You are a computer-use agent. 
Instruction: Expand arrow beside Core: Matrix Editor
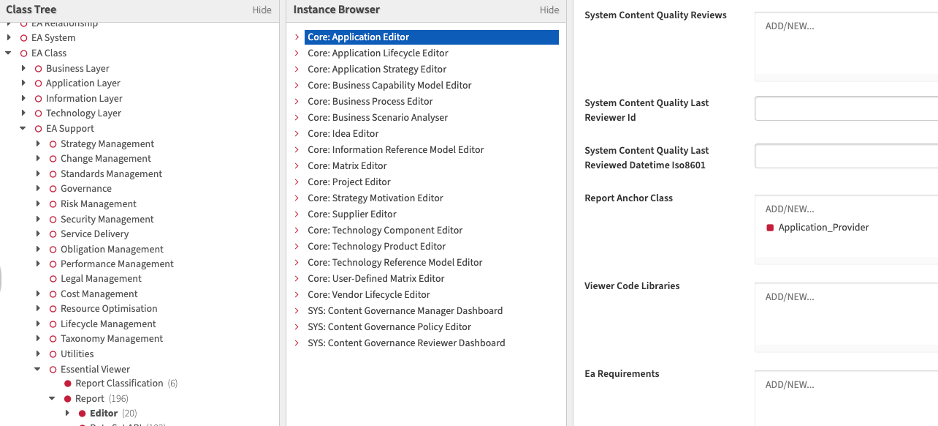pyautogui.click(x=297, y=166)
